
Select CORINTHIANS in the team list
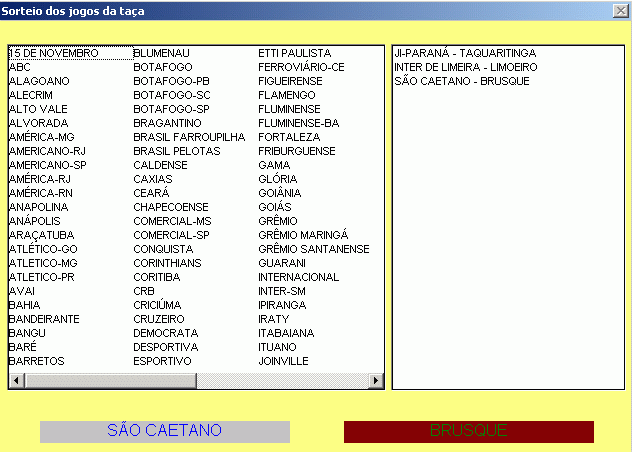(x=167, y=263)
